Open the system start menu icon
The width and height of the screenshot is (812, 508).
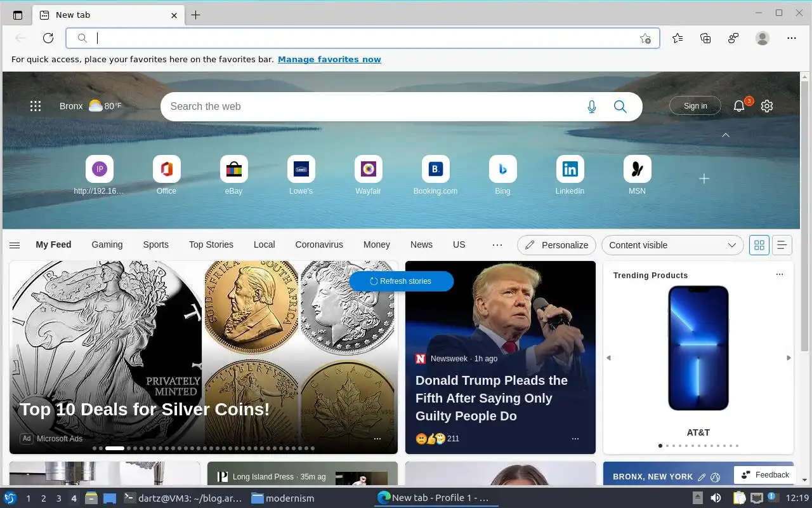point(10,498)
